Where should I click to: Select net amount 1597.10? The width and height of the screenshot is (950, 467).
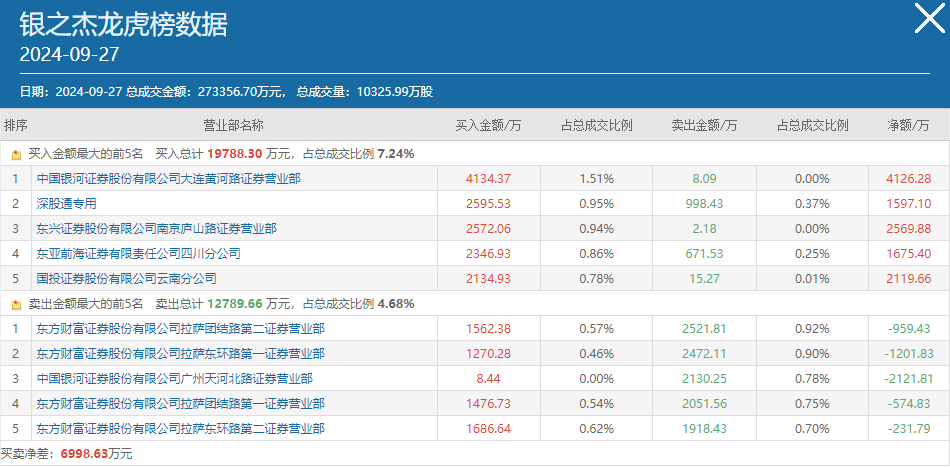908,204
